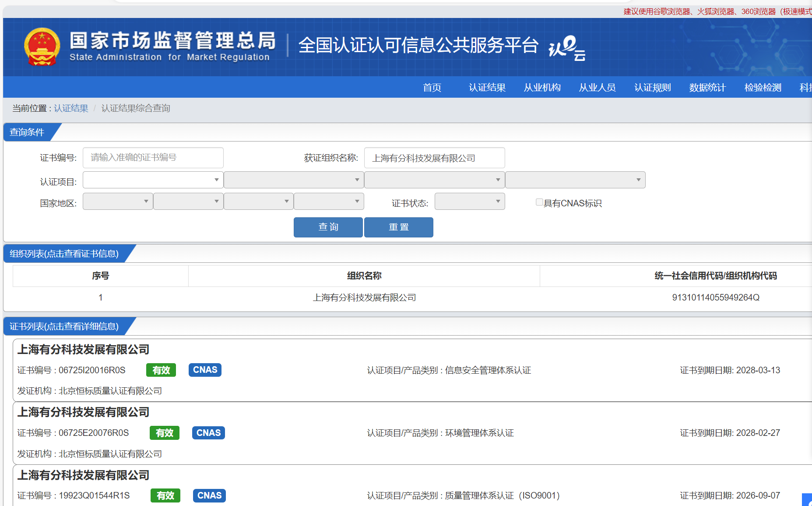Image resolution: width=812 pixels, height=506 pixels.
Task: Click CNAS badge on certificate 06725I20016R0S
Action: (x=205, y=370)
